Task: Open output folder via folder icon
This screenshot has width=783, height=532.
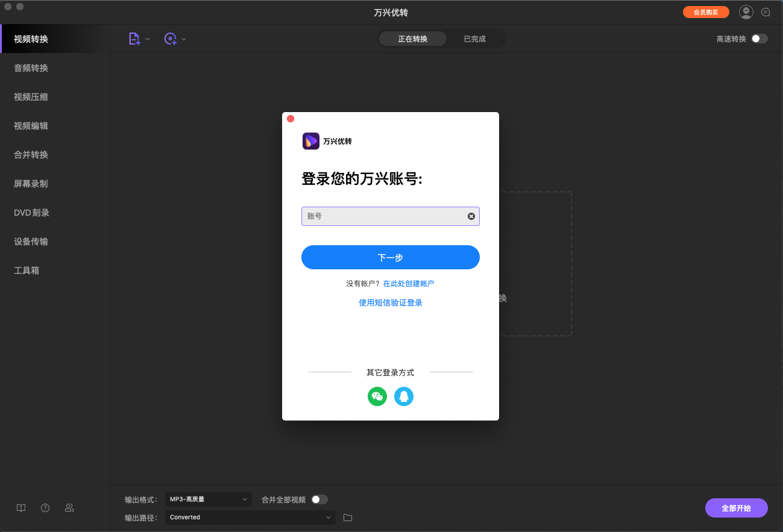Action: tap(347, 517)
